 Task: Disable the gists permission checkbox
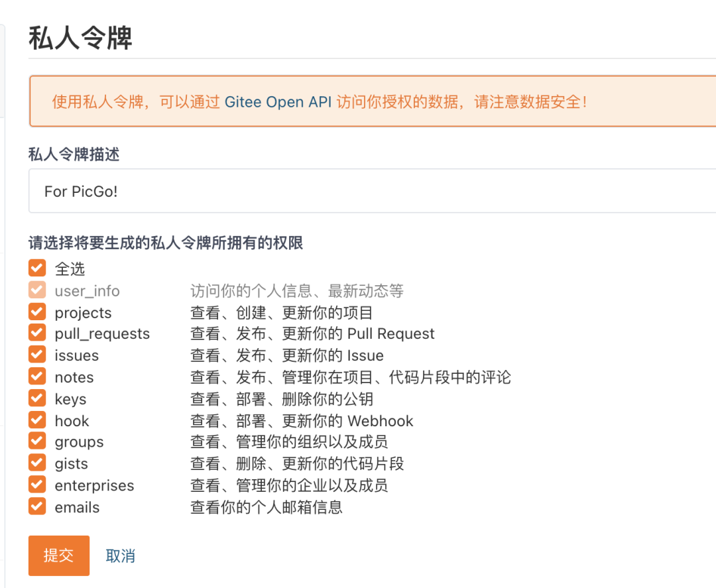(x=37, y=463)
